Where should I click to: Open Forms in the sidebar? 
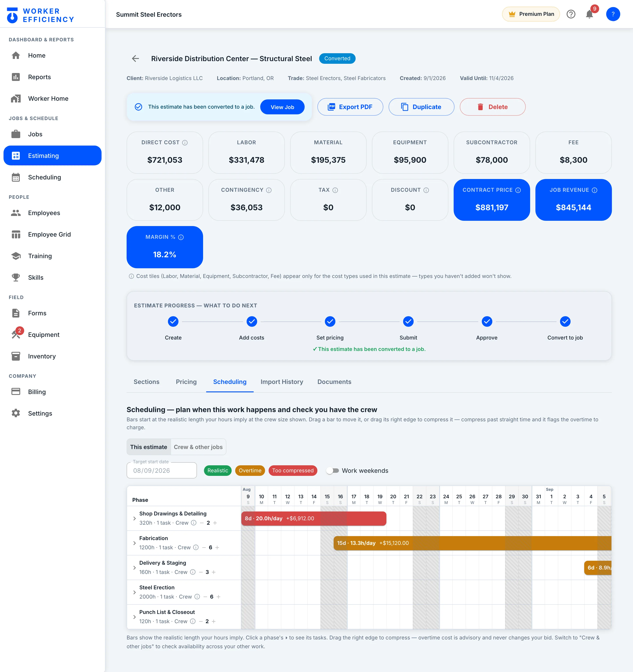pyautogui.click(x=52, y=313)
